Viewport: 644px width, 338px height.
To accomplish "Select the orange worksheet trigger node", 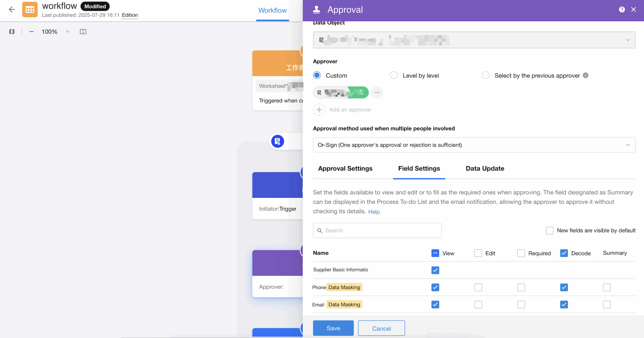I will pos(277,80).
